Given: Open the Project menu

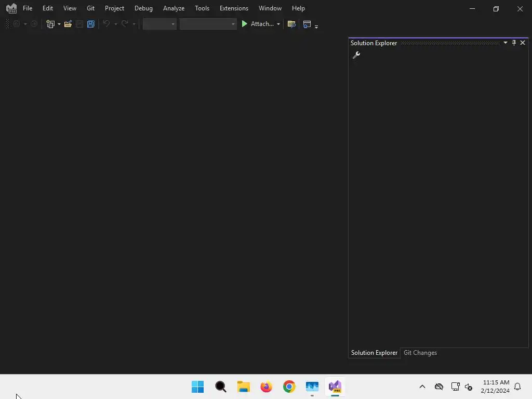Looking at the screenshot, I should (x=114, y=8).
